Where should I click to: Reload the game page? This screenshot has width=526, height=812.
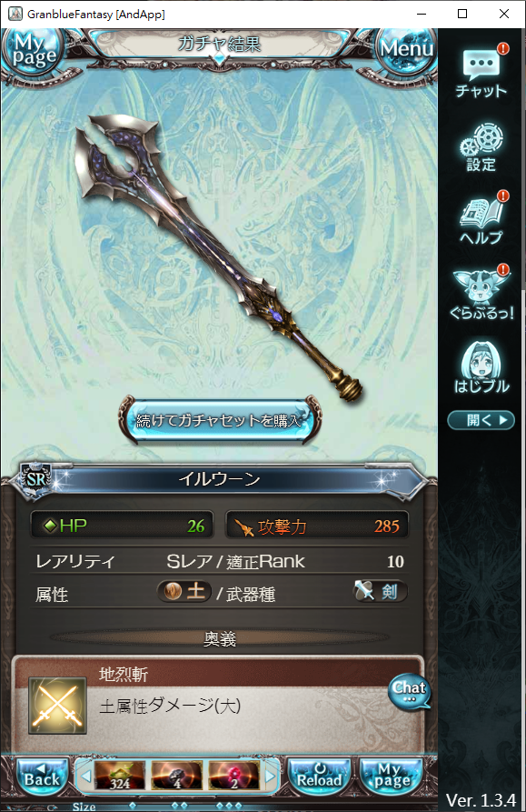320,777
